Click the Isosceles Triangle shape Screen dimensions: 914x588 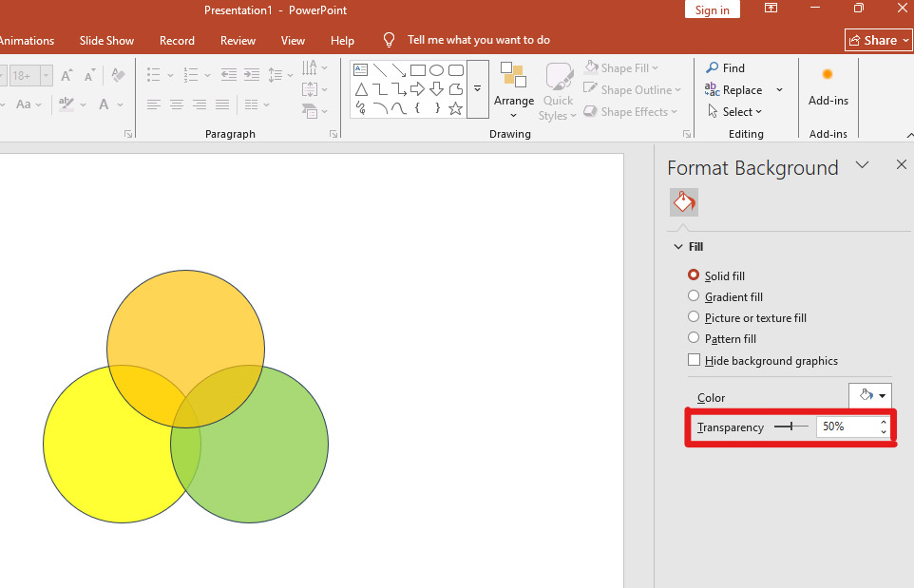tap(360, 89)
